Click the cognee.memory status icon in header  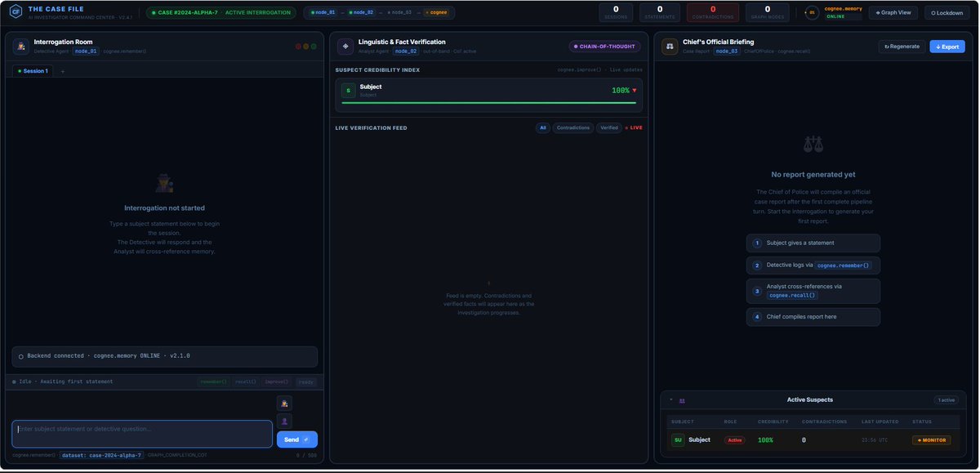pos(812,12)
